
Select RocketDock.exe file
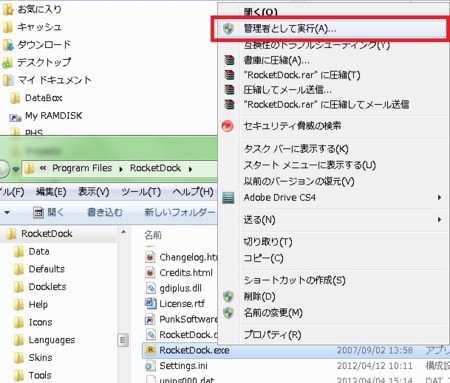(194, 350)
